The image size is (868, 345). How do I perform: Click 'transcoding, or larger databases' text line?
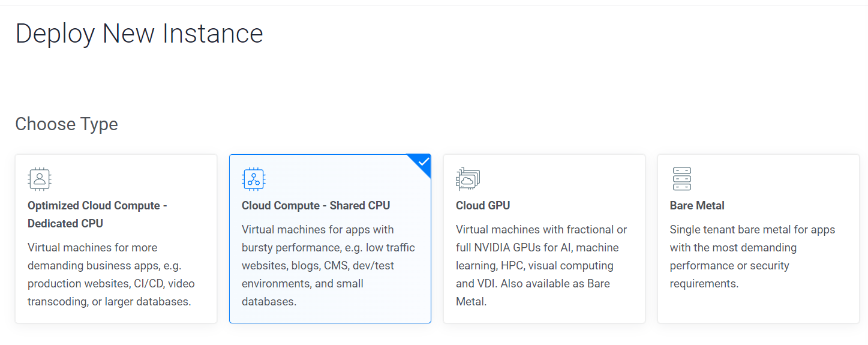pos(109,301)
